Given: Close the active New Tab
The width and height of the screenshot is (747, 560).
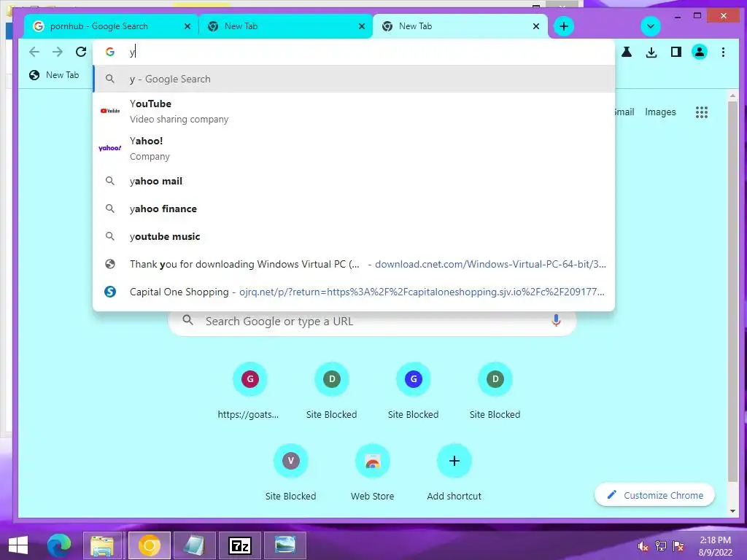Looking at the screenshot, I should tap(536, 26).
